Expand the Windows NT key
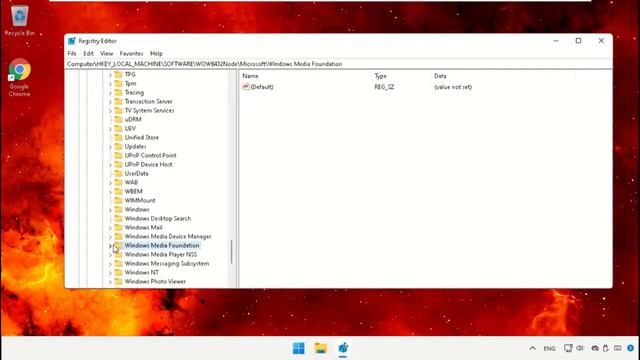 click(x=110, y=273)
